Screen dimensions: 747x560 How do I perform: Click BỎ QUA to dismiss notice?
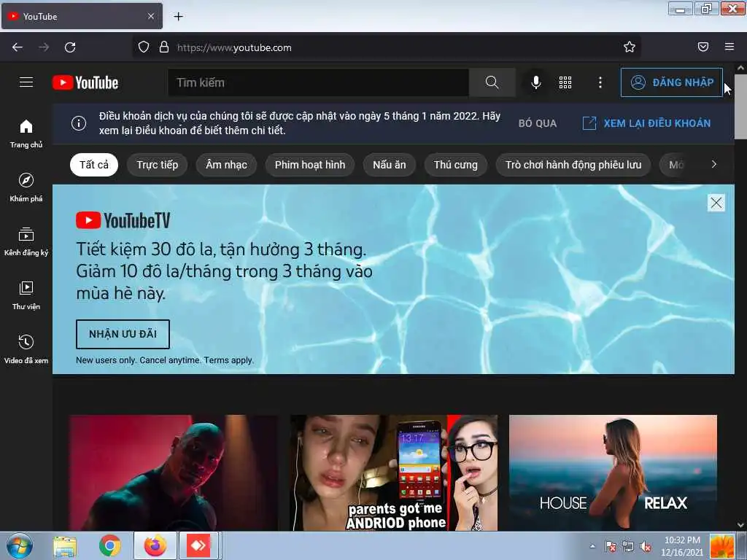click(538, 123)
